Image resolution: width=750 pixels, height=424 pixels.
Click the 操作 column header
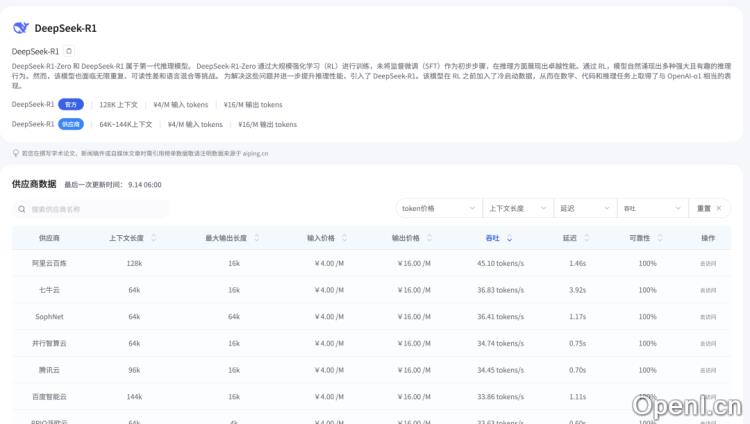point(708,238)
